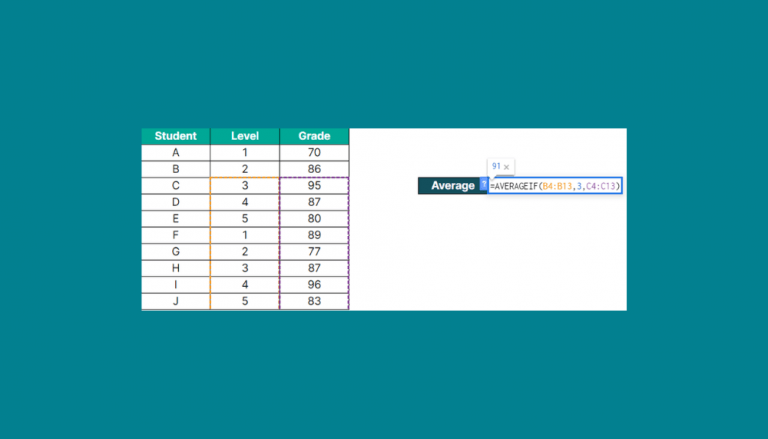Image resolution: width=768 pixels, height=439 pixels.
Task: Select the Student header cell
Action: 176,136
